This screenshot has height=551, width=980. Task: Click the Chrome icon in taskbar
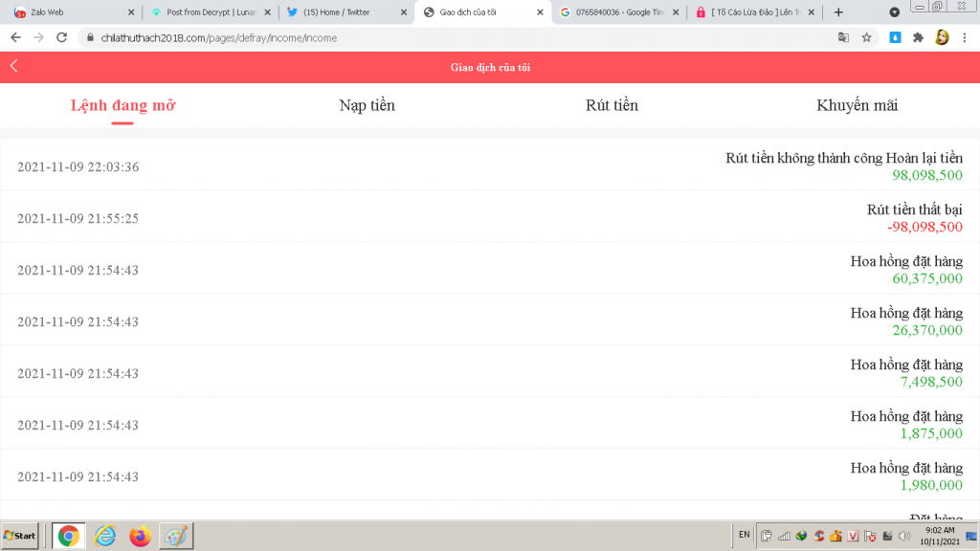[x=68, y=536]
